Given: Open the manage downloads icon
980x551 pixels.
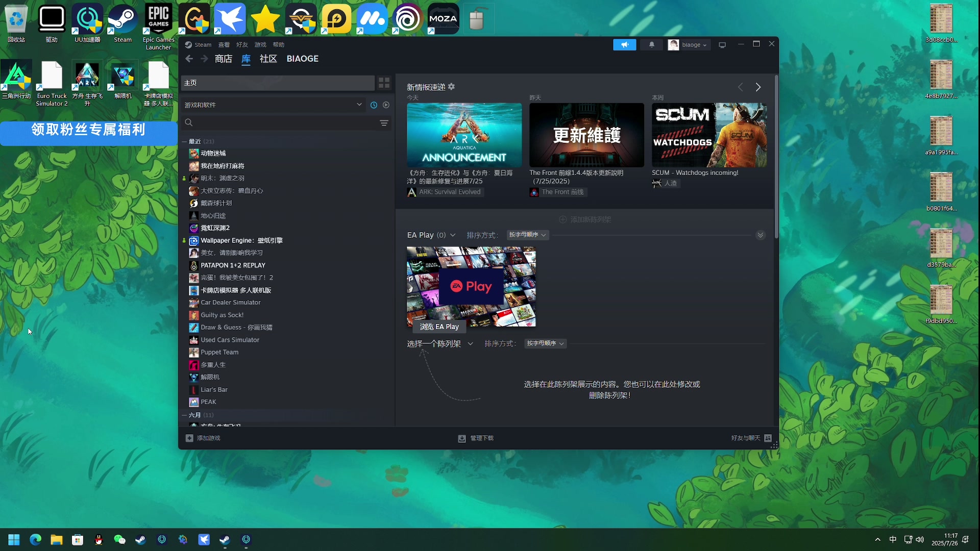Looking at the screenshot, I should [x=462, y=438].
